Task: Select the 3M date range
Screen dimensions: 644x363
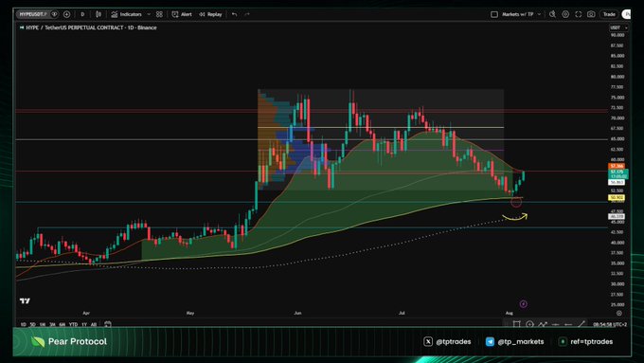Action: click(53, 324)
